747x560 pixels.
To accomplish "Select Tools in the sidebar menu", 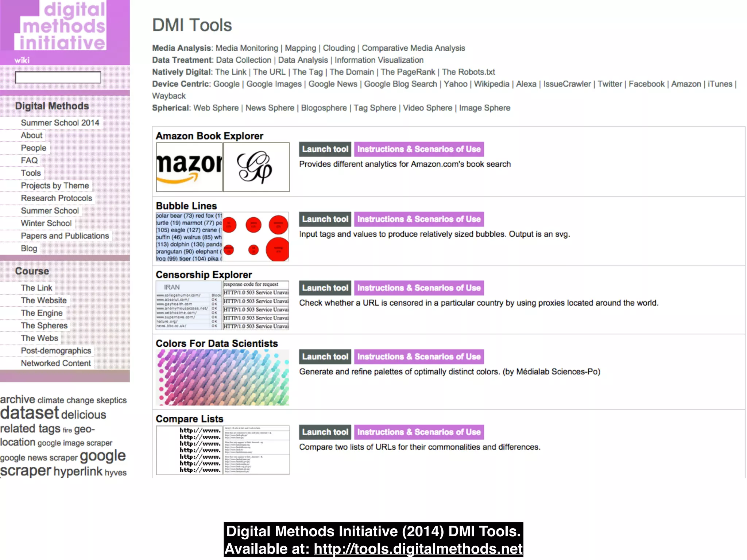I will coord(31,173).
